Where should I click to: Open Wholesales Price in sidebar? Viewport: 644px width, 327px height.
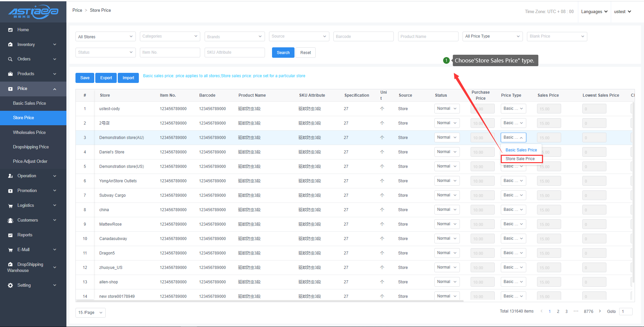pos(29,133)
